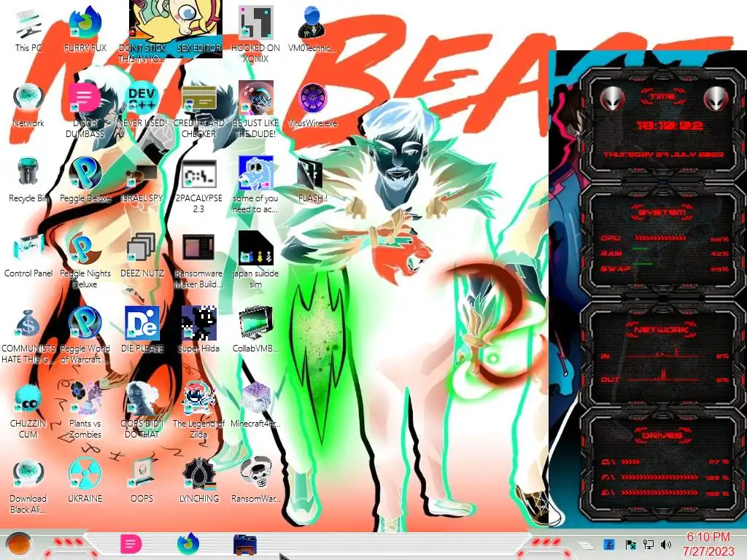Open the 'some of you need to ac...' icon

point(255,186)
